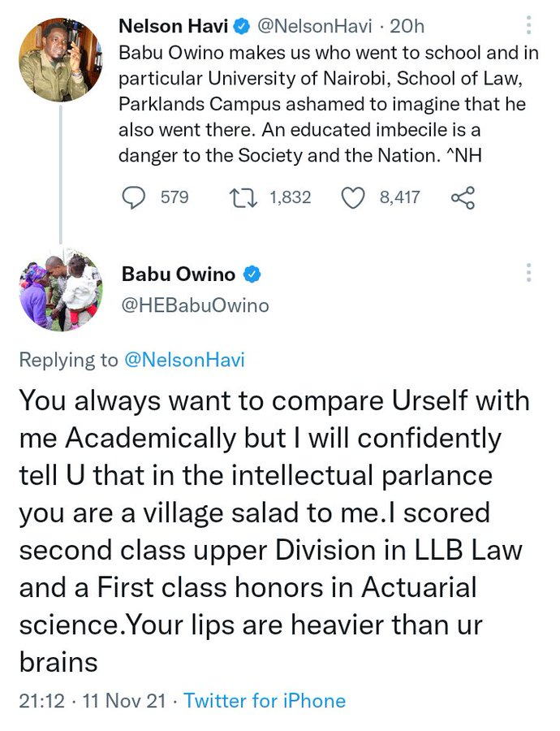Click the share icon on Havi's tweet
Image resolution: width=560 pixels, height=731 pixels.
(461, 197)
